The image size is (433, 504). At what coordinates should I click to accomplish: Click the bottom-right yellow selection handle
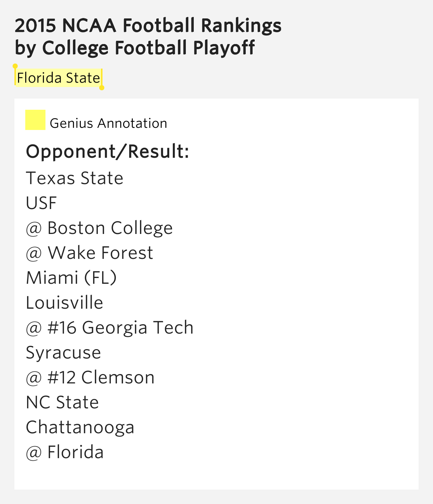click(102, 87)
